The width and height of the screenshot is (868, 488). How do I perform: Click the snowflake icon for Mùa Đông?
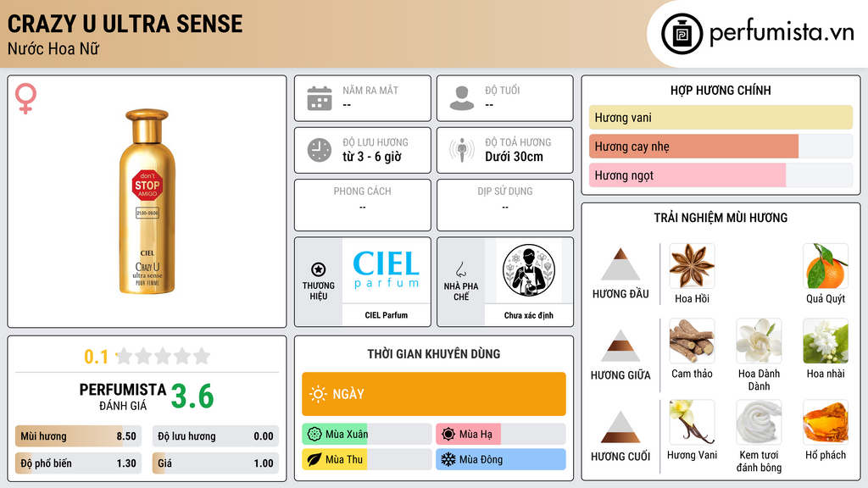[x=448, y=459]
